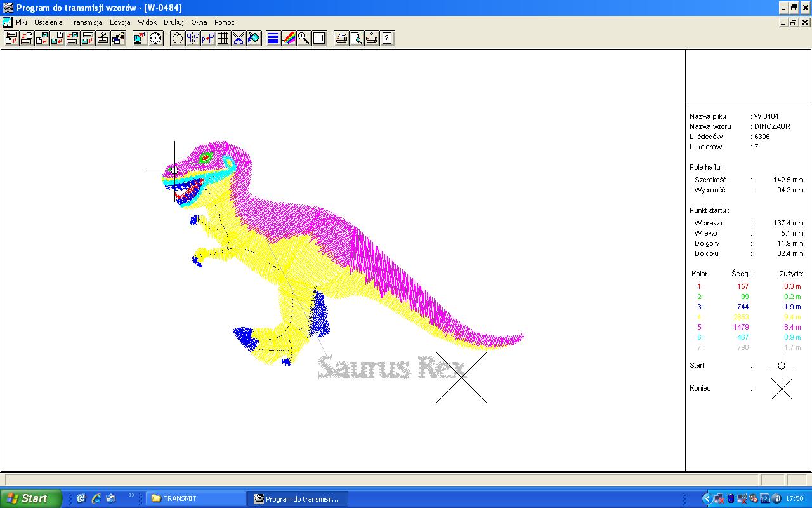Open the Pliki menu

click(22, 22)
